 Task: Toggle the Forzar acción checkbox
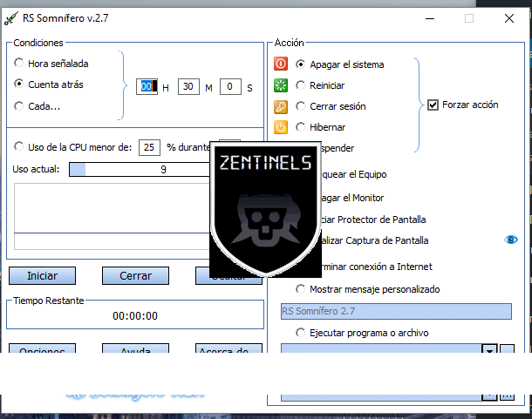point(433,105)
